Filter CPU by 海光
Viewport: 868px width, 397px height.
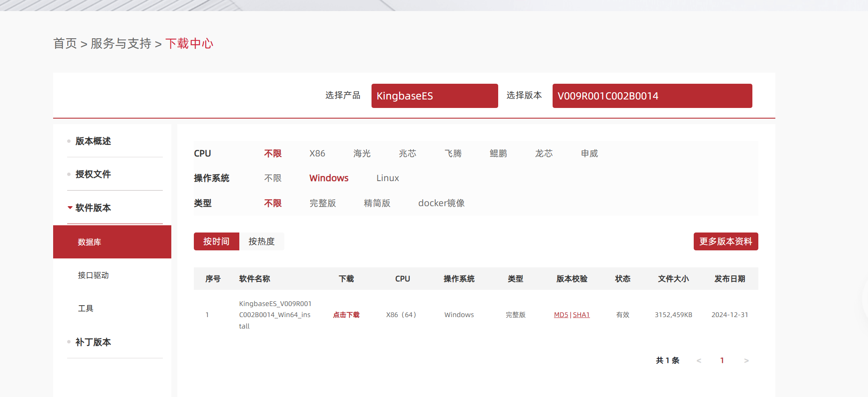click(x=362, y=153)
